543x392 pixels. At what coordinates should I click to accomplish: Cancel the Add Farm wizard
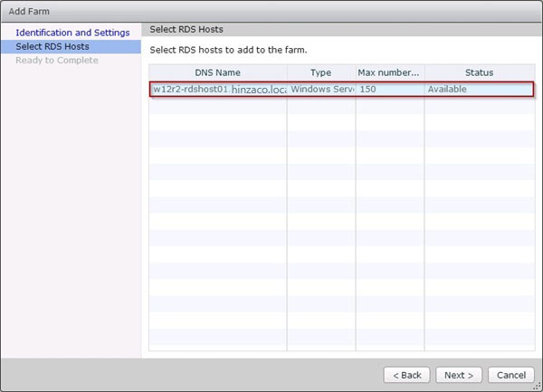coord(511,375)
